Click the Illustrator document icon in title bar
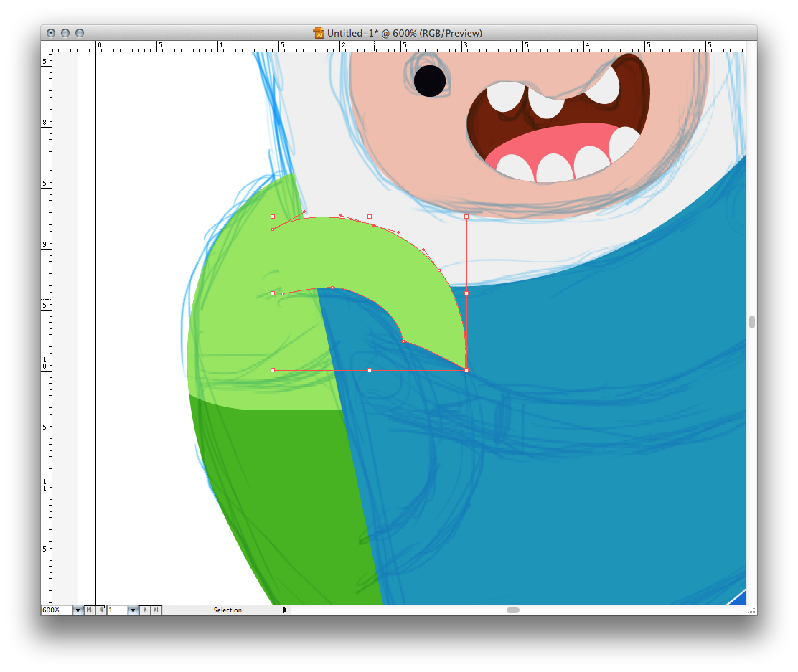Screen dimensions: 798x672 [x=319, y=33]
